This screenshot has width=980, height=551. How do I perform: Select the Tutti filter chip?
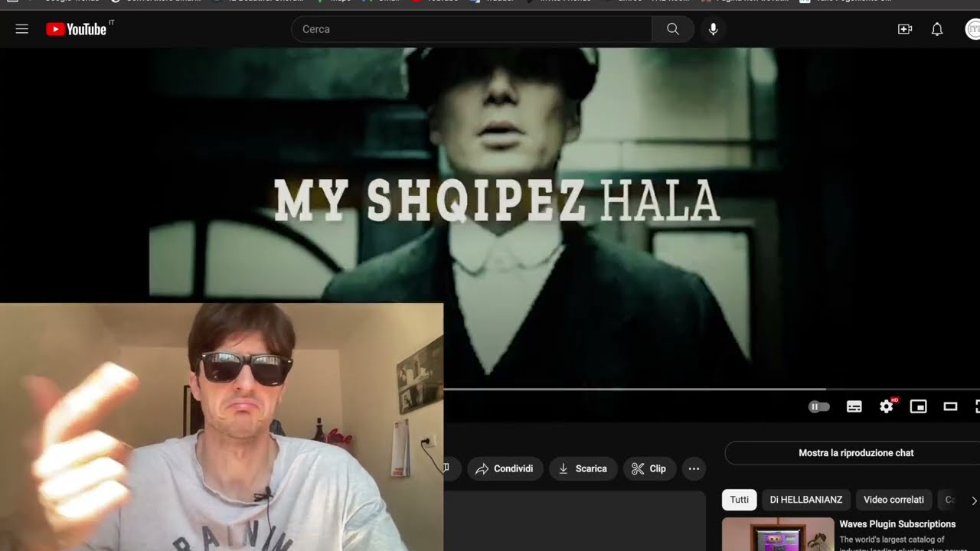[740, 500]
